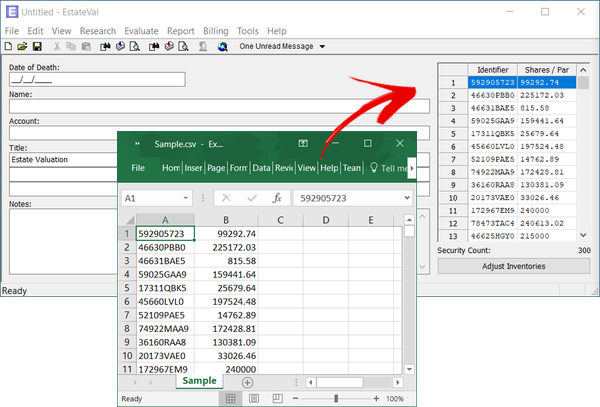600x407 pixels.
Task: Click the first binoculars search icon
Action: pyautogui.click(x=105, y=47)
